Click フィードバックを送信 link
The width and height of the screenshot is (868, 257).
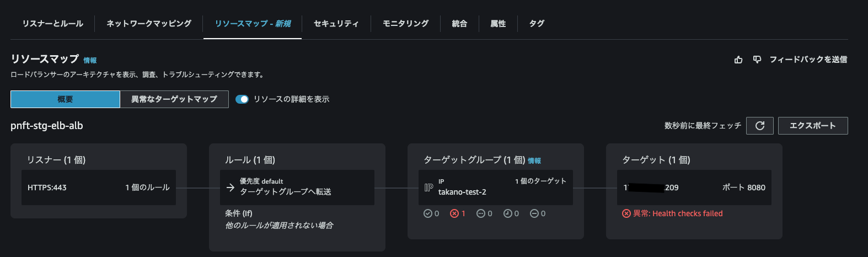808,60
